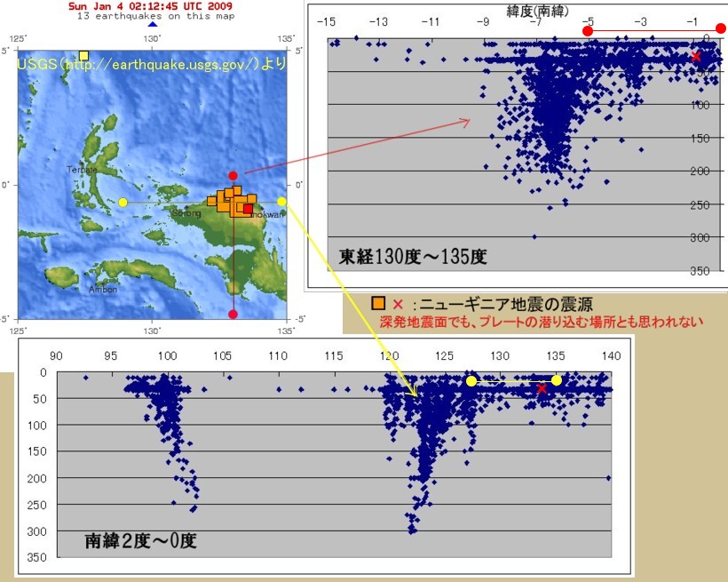The width and height of the screenshot is (728, 582).
Task: Click the red earthquake square near Manokwari
Action: [248, 209]
